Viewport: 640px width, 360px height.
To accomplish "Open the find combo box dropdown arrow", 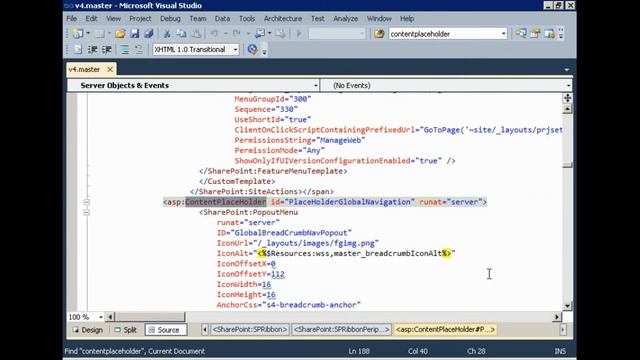I will [x=503, y=34].
